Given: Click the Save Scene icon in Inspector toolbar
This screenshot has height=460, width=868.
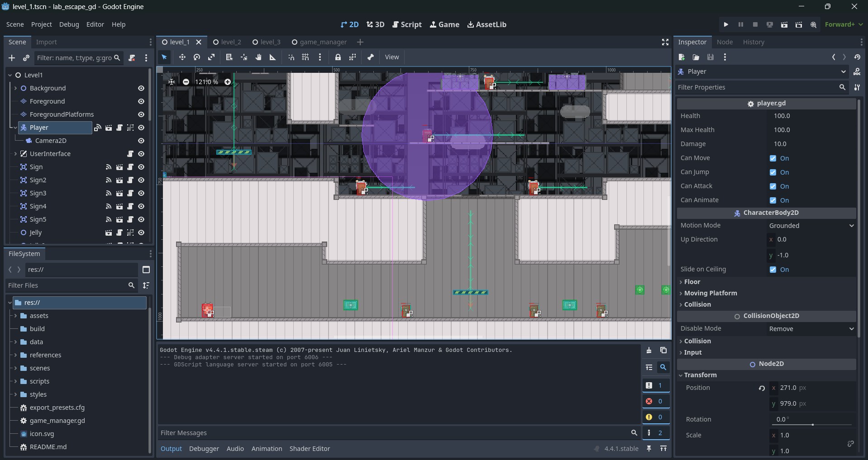Looking at the screenshot, I should (711, 57).
